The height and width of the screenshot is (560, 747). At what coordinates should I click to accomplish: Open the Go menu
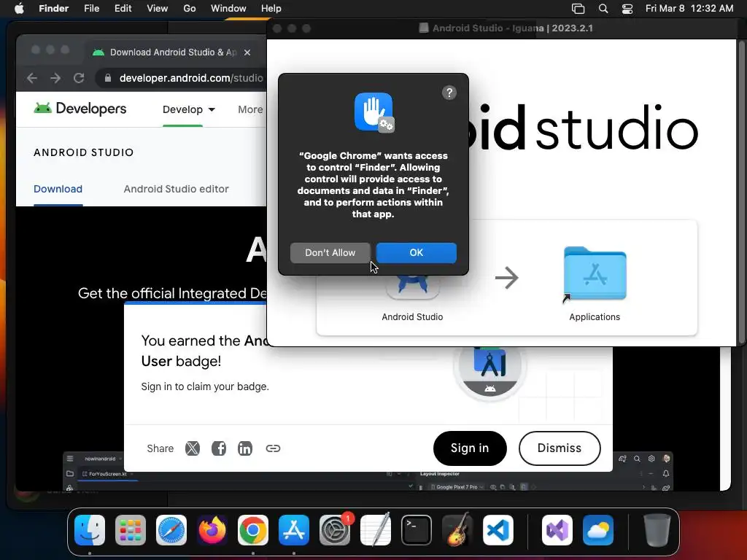190,8
